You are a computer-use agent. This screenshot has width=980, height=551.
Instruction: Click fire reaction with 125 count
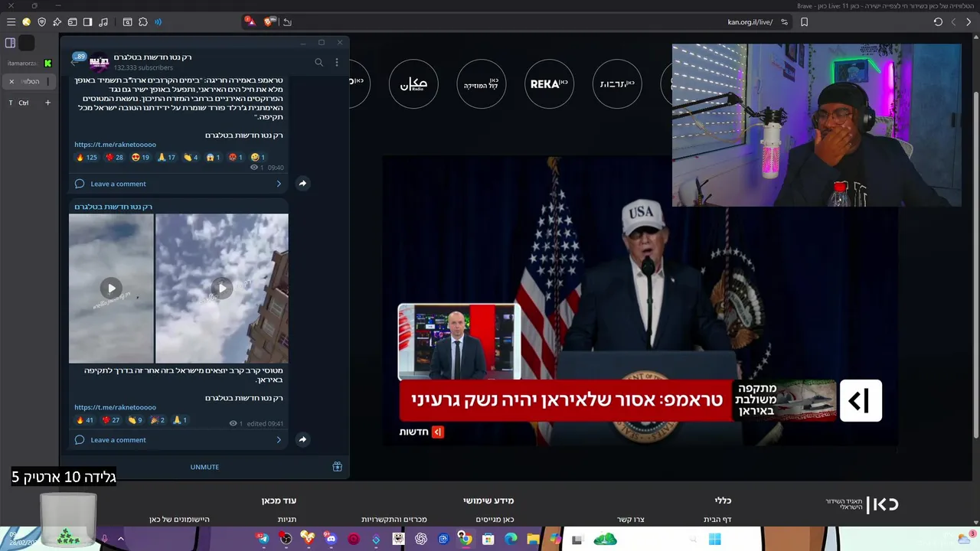[87, 158]
